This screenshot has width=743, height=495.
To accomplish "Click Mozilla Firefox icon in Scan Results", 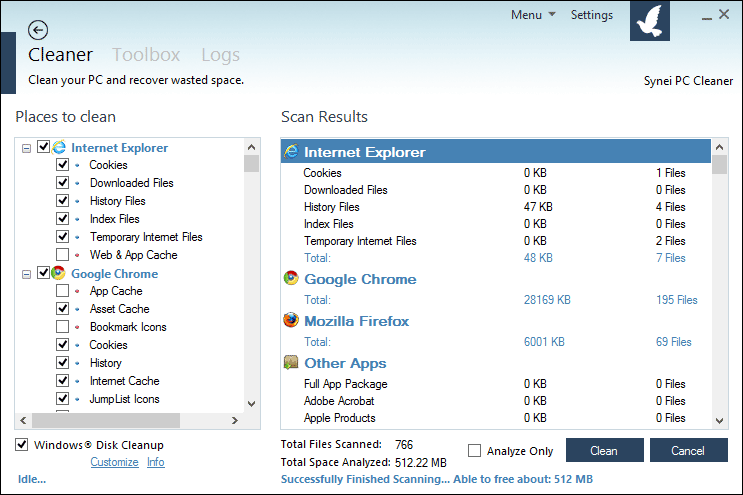I will (291, 320).
